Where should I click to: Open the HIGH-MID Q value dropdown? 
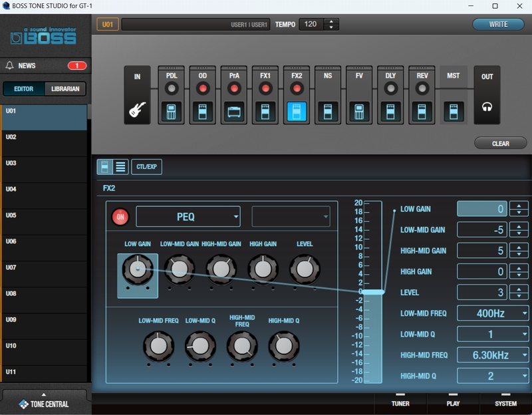coord(493,376)
